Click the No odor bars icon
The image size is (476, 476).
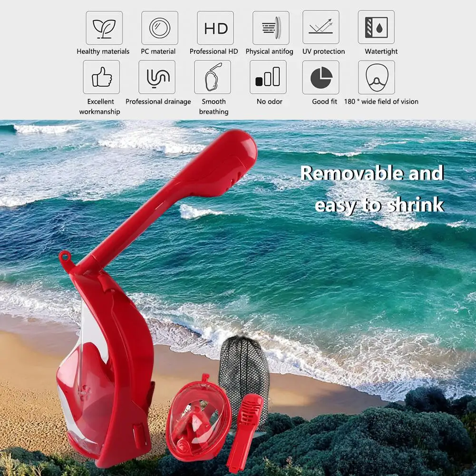click(x=268, y=77)
